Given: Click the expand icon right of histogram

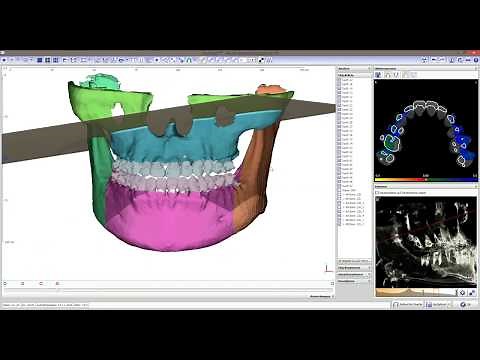Looking at the screenshot, I should (x=472, y=293).
